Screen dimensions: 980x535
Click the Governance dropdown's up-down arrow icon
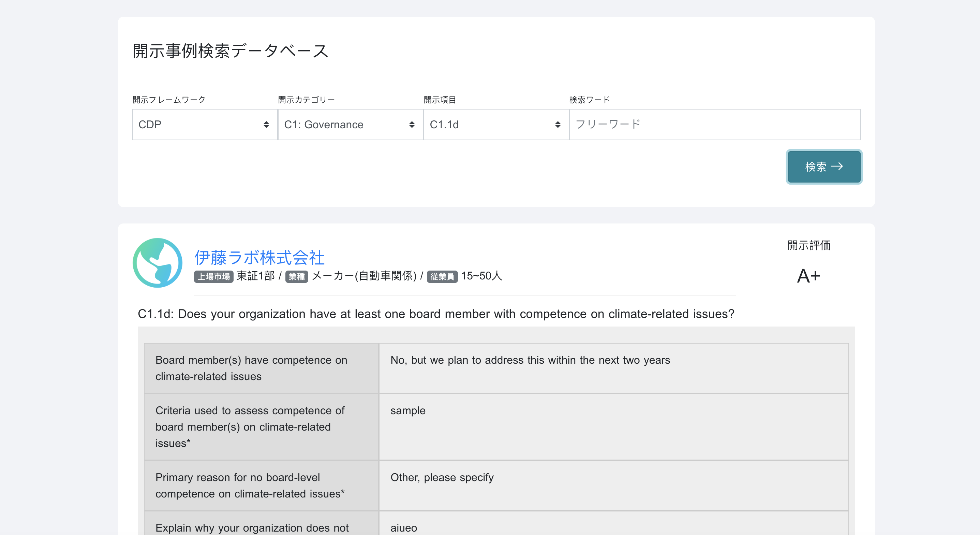[412, 125]
